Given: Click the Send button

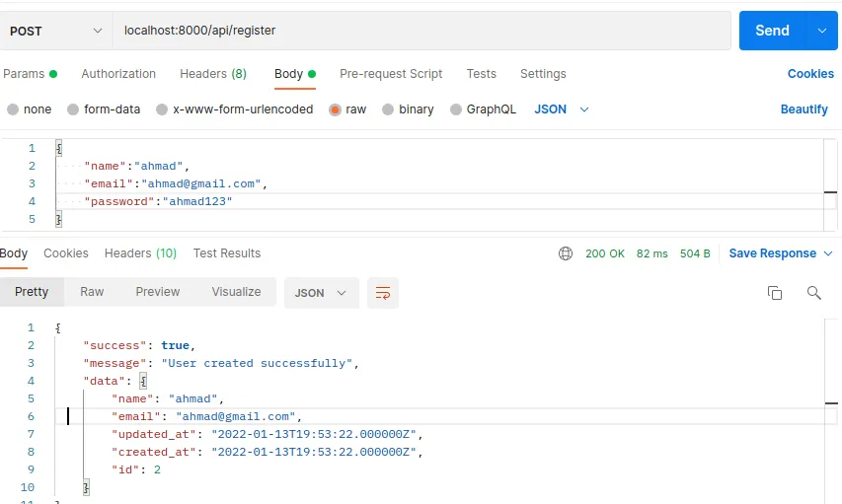Looking at the screenshot, I should click(773, 31).
